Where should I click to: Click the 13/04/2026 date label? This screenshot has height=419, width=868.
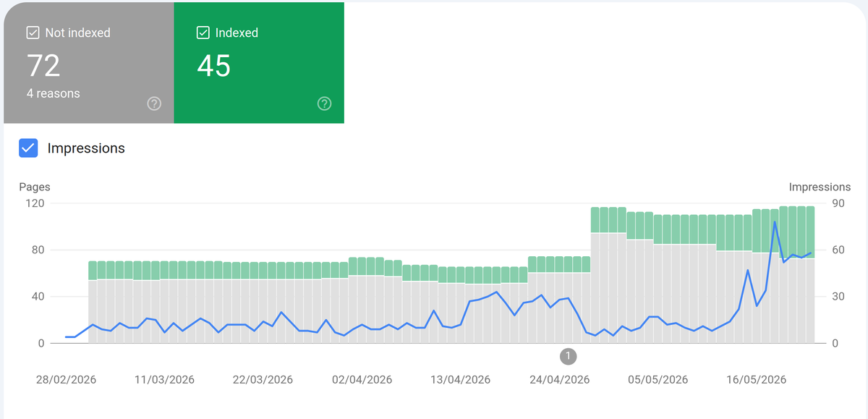tap(461, 379)
